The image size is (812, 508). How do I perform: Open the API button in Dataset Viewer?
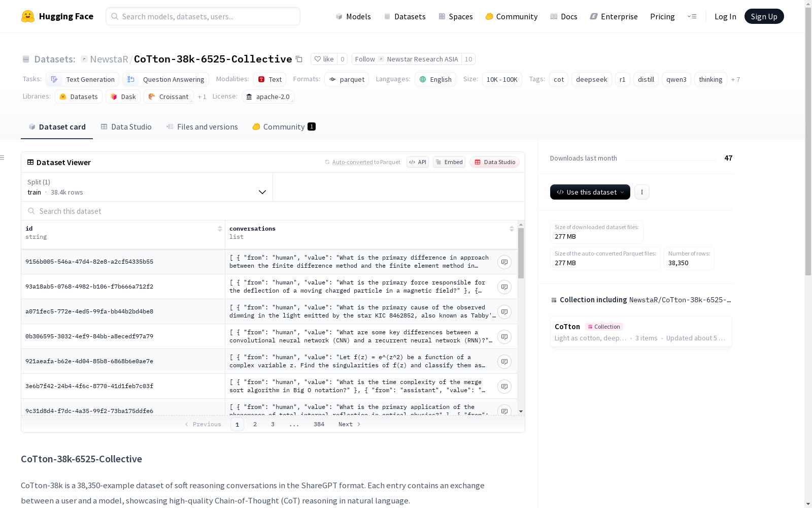pos(418,162)
